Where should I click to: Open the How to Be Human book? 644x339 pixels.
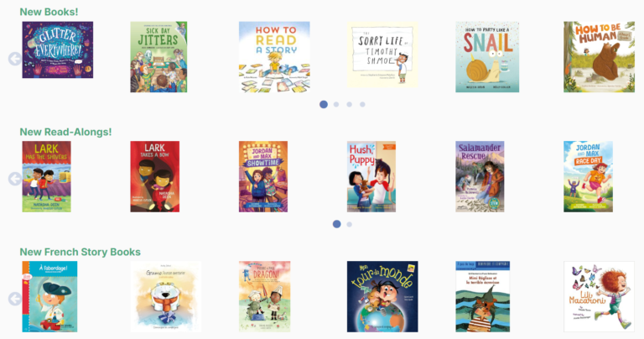tap(600, 57)
